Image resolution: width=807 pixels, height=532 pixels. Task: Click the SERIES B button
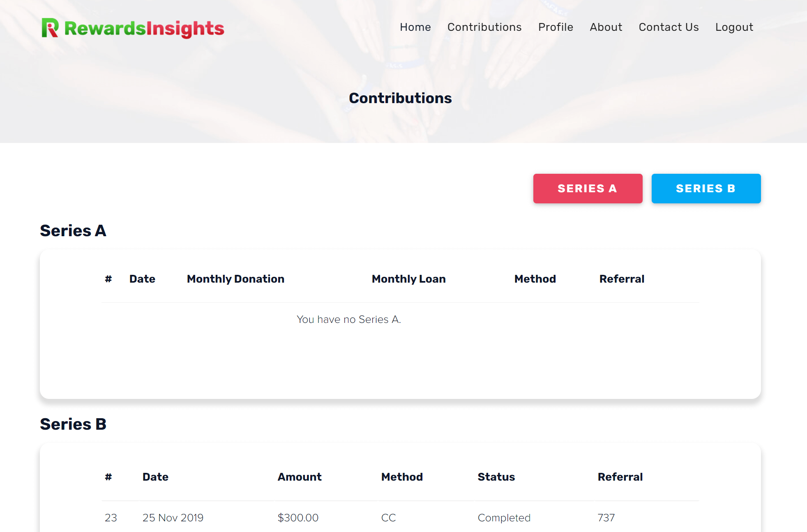[x=706, y=188]
